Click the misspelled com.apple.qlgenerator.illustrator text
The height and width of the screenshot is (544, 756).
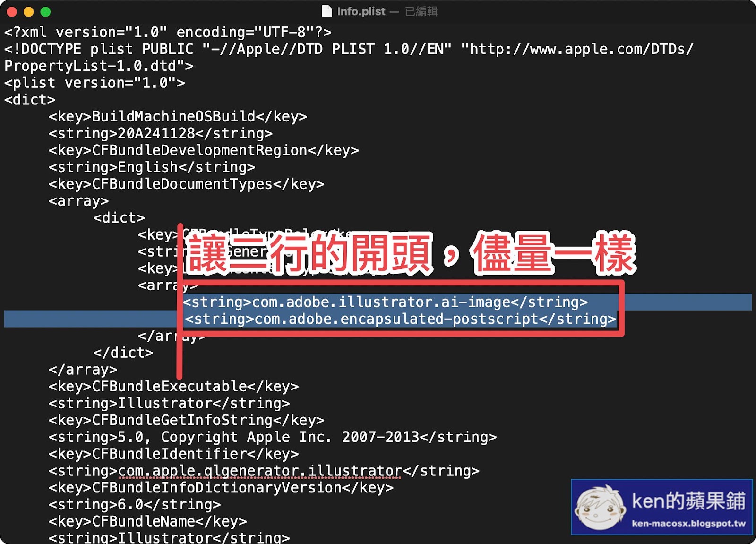tap(260, 471)
